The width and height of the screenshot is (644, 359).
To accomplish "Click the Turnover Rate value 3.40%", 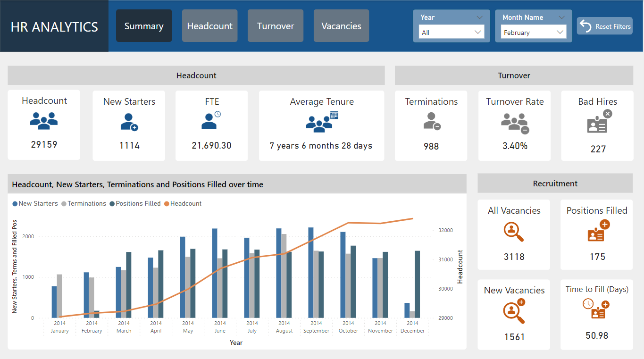I will pos(515,146).
